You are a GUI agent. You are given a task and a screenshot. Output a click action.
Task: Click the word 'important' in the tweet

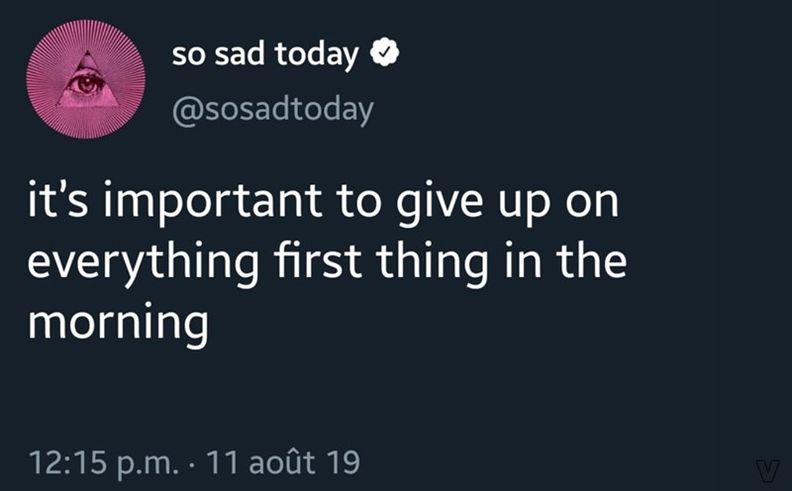[x=213, y=202]
